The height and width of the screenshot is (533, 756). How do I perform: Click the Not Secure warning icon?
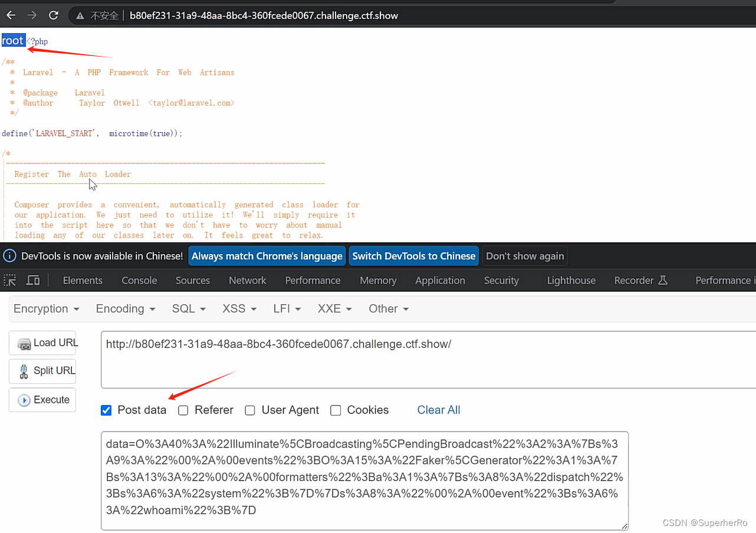(80, 16)
